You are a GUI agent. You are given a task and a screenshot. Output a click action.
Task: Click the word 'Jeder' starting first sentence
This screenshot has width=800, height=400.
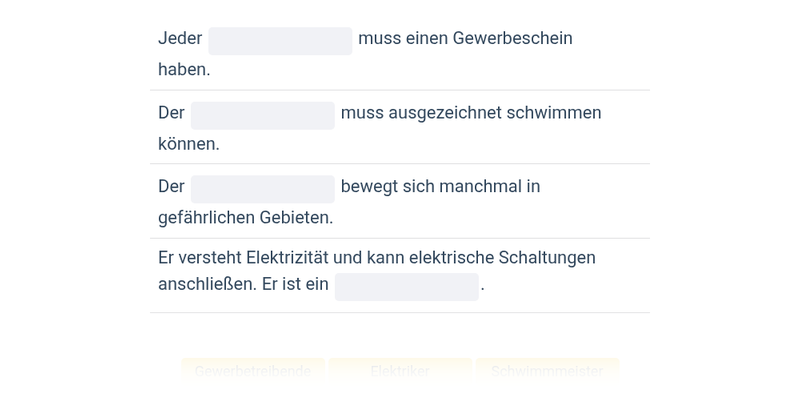(x=180, y=38)
